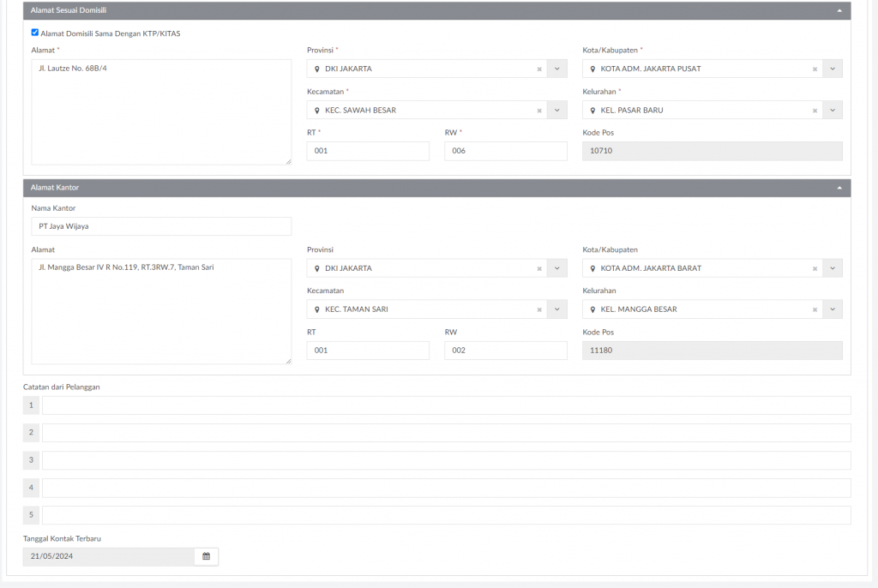Open Kota/Kabupaten JAKARTA BARAT dropdown arrow
This screenshot has height=588, width=878.
tap(833, 268)
